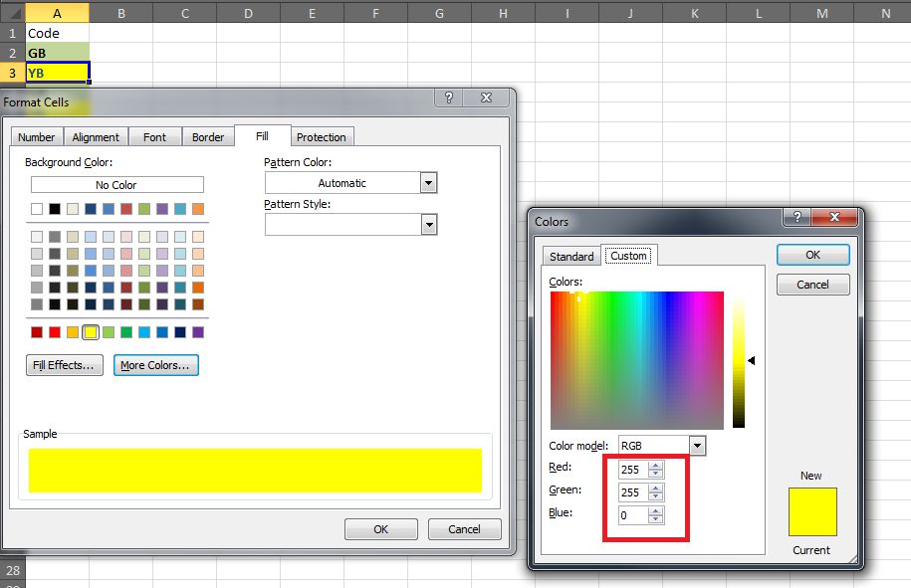Decrease the Green value with down arrow

[655, 495]
